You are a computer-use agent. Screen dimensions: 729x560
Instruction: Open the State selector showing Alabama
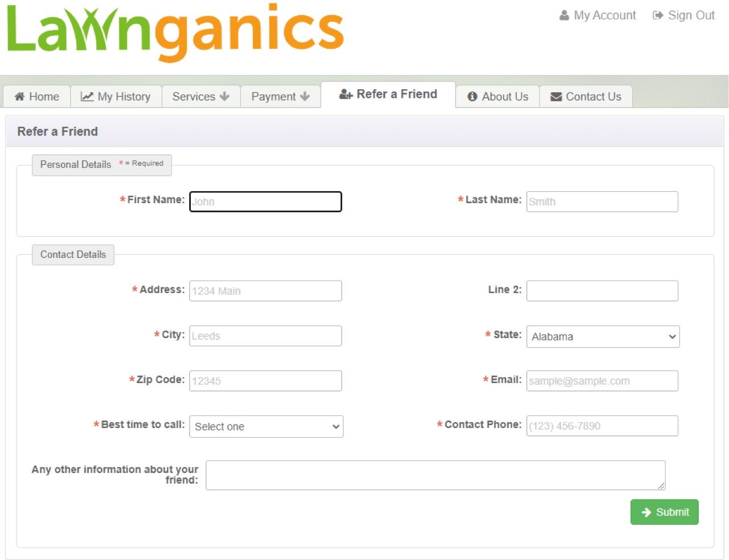(602, 336)
